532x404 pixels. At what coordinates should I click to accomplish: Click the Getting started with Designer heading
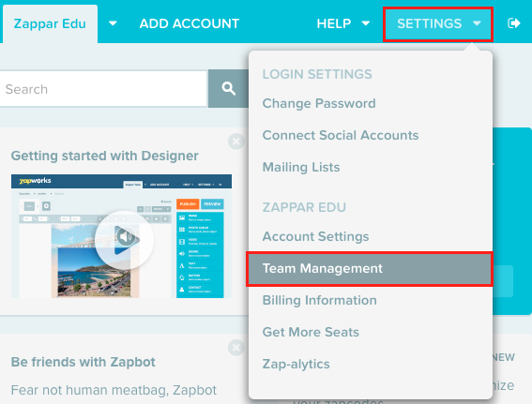click(x=104, y=156)
